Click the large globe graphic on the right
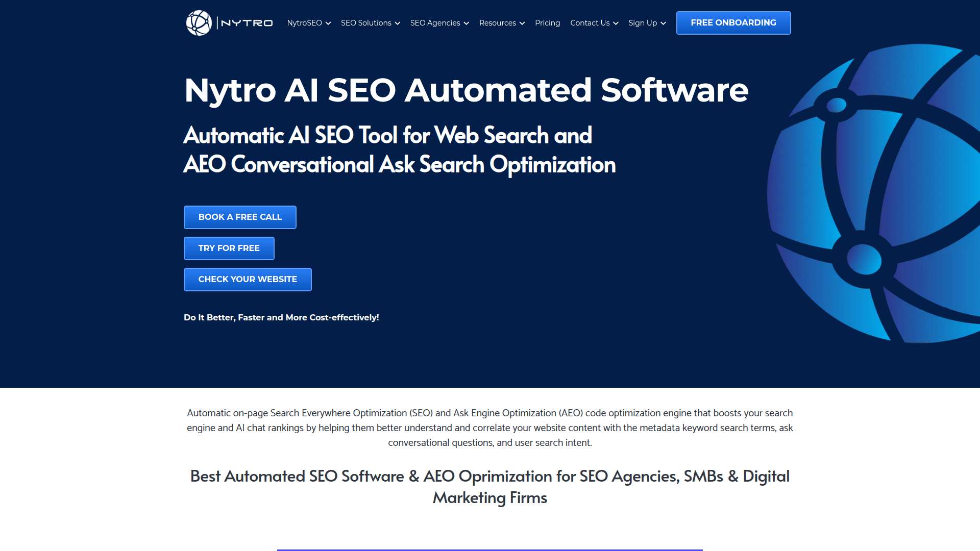Viewport: 980px width, 551px height. coord(873,194)
